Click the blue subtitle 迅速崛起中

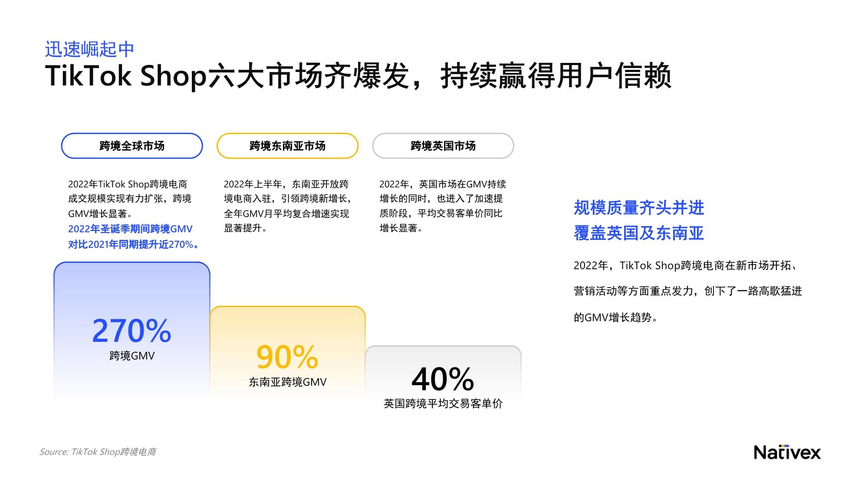[x=89, y=49]
